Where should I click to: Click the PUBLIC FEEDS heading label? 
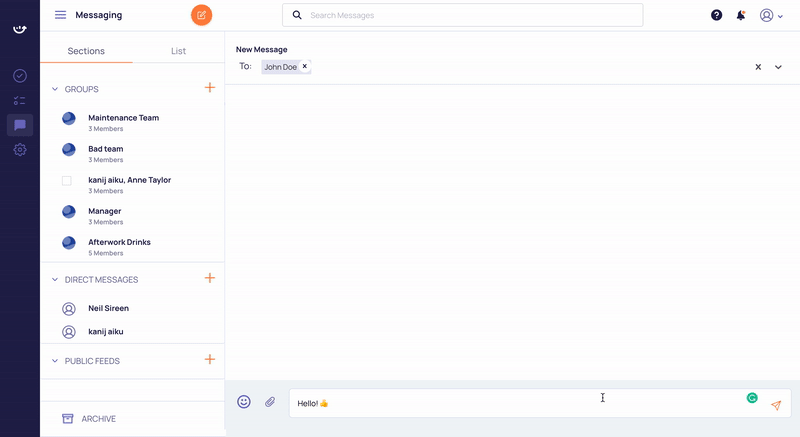pos(92,361)
